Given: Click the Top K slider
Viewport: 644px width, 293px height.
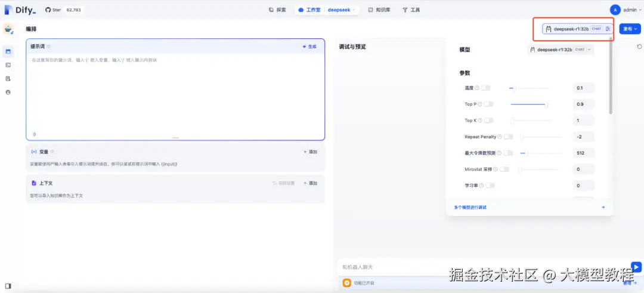Looking at the screenshot, I should click(x=531, y=121).
